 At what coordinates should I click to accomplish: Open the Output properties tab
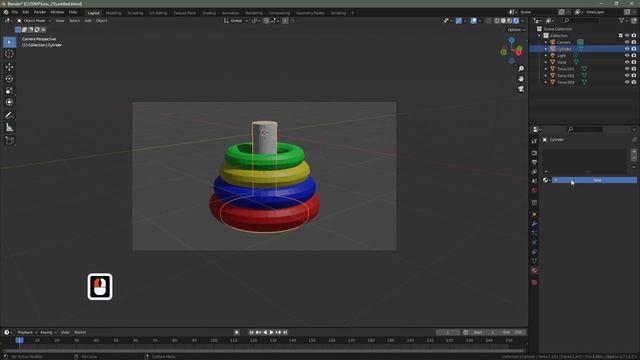click(x=534, y=162)
